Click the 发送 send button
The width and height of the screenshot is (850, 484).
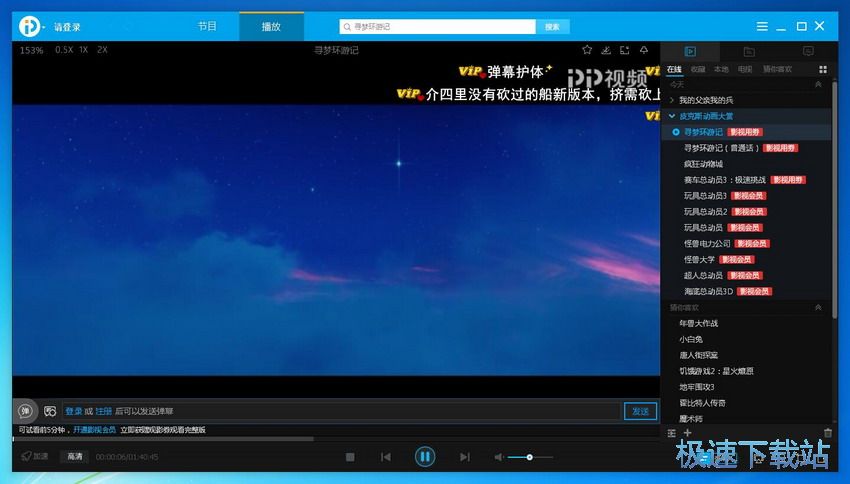[640, 411]
